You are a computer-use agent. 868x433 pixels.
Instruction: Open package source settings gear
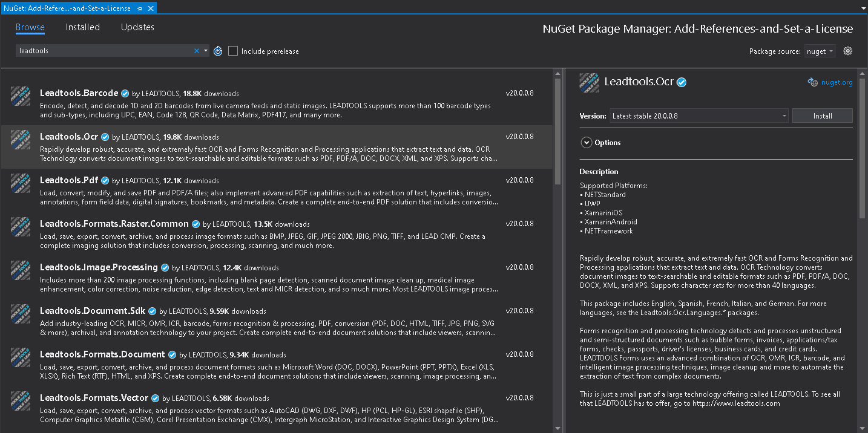pyautogui.click(x=847, y=51)
